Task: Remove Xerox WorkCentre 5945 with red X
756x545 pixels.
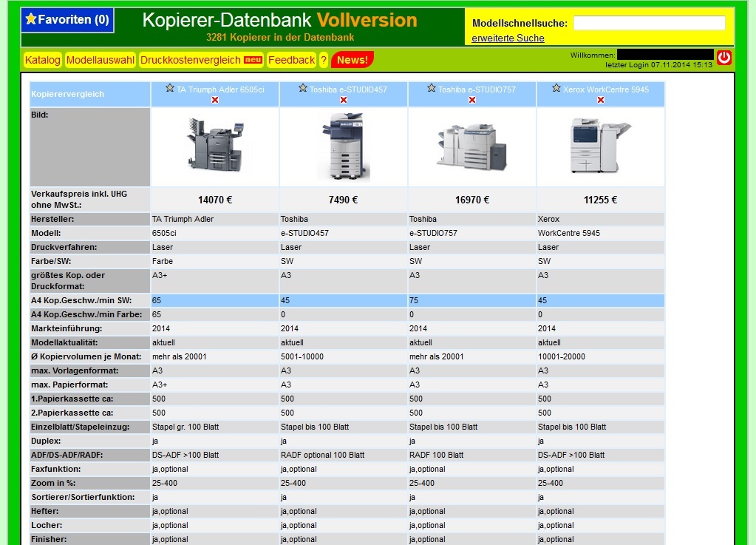Action: click(x=601, y=100)
